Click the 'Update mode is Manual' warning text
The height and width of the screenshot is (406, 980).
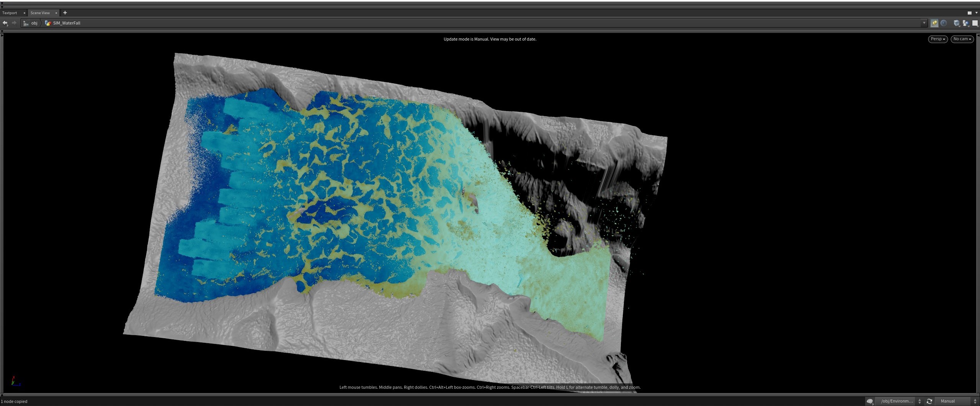pyautogui.click(x=490, y=39)
